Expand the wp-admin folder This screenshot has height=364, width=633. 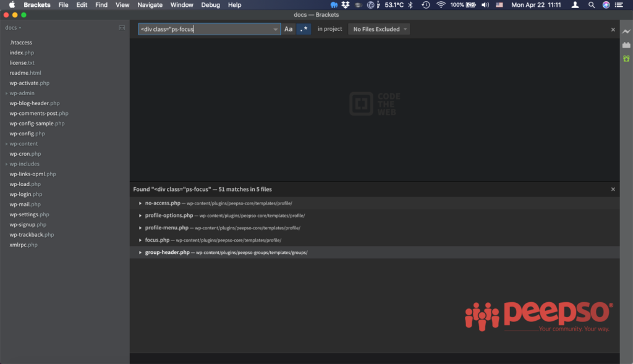pyautogui.click(x=22, y=93)
